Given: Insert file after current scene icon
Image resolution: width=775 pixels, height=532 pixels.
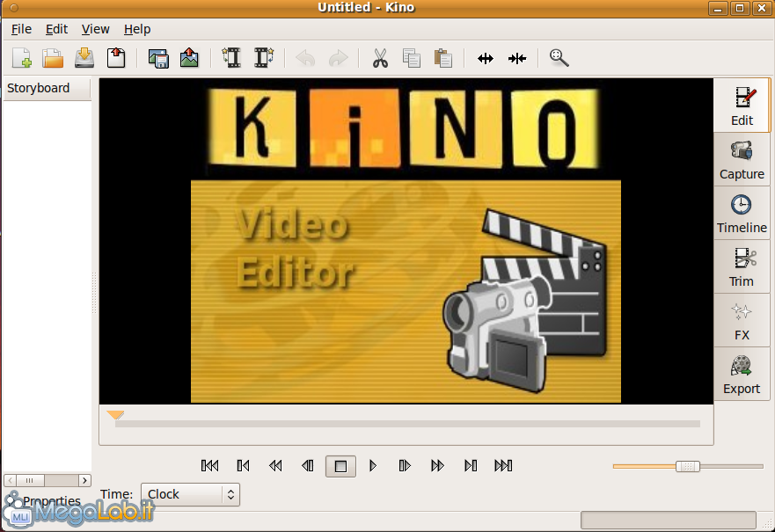Looking at the screenshot, I should coord(264,58).
